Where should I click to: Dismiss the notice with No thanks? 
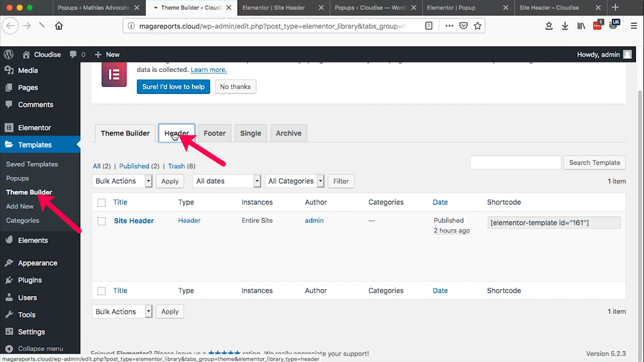pyautogui.click(x=235, y=87)
